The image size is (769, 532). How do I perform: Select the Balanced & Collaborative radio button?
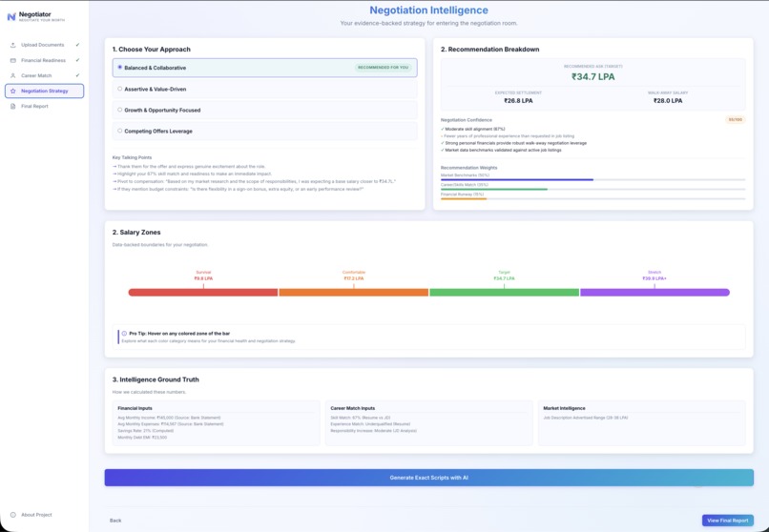[119, 68]
